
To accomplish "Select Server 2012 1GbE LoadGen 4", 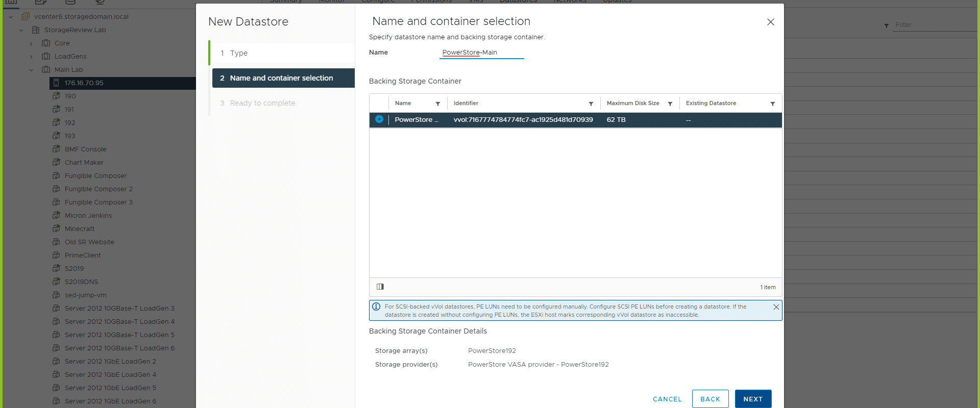I will point(110,375).
